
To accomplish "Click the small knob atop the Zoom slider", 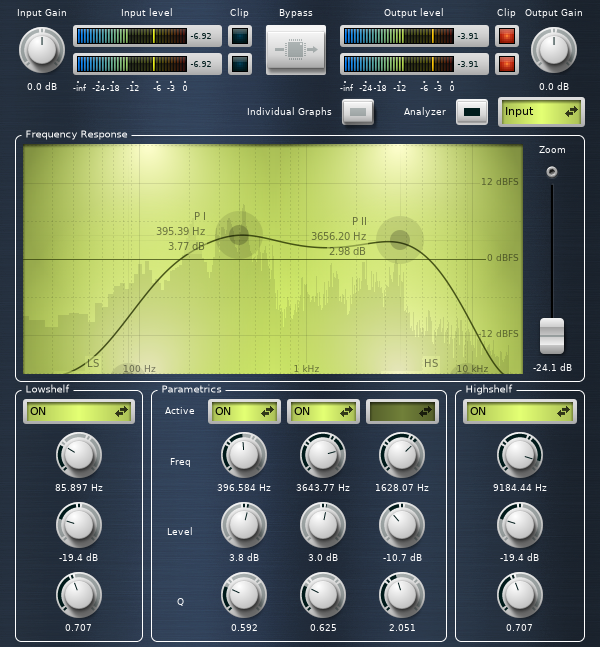I will point(552,172).
